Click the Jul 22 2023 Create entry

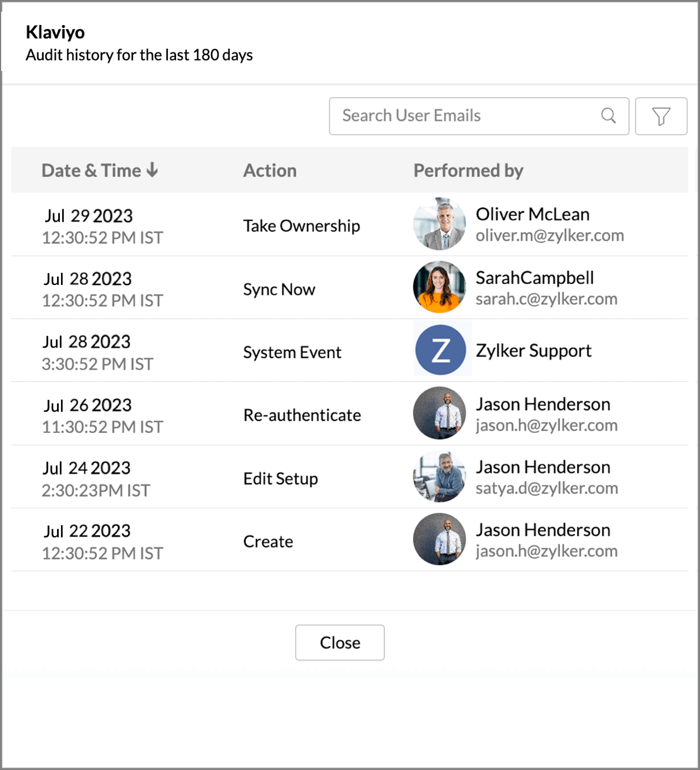(x=349, y=540)
